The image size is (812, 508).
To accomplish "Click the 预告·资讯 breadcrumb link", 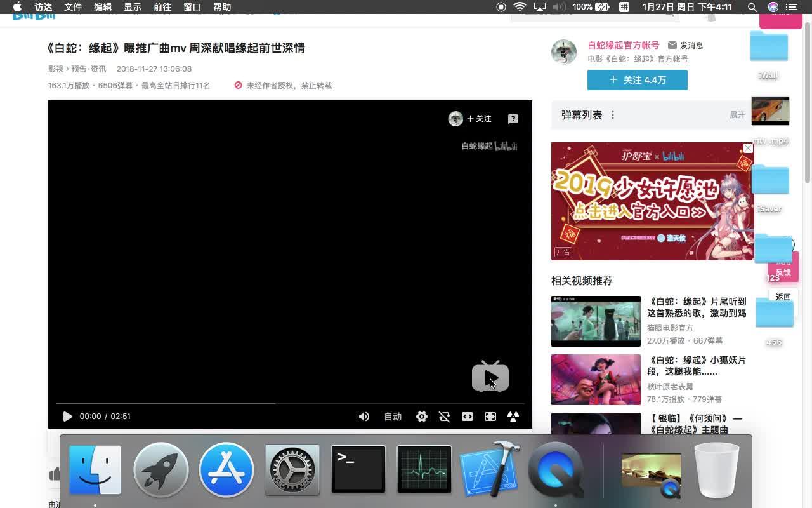I will (x=88, y=69).
